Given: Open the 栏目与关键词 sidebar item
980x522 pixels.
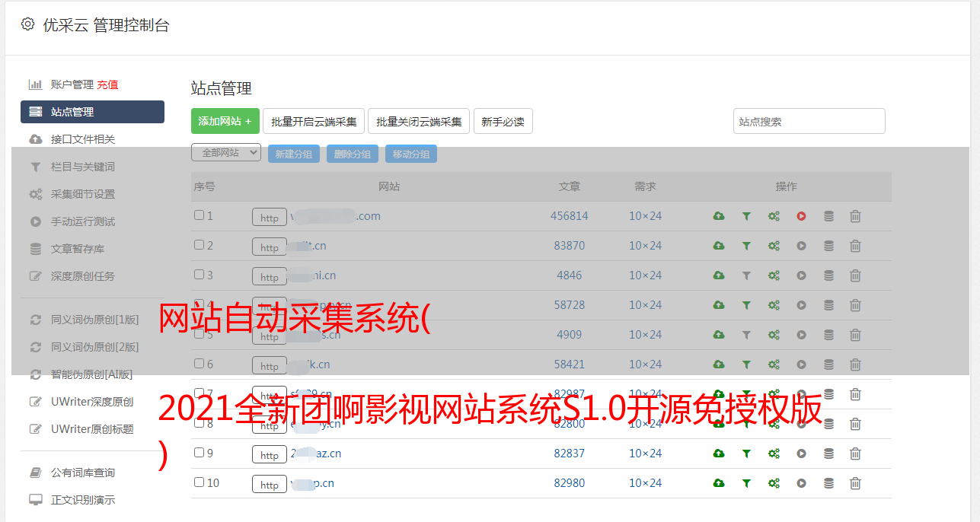Looking at the screenshot, I should [x=83, y=167].
